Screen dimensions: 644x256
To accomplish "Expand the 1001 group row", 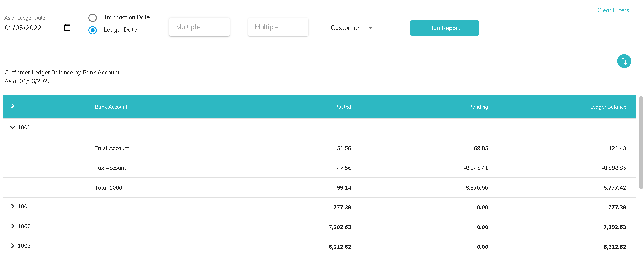I will coord(13,206).
